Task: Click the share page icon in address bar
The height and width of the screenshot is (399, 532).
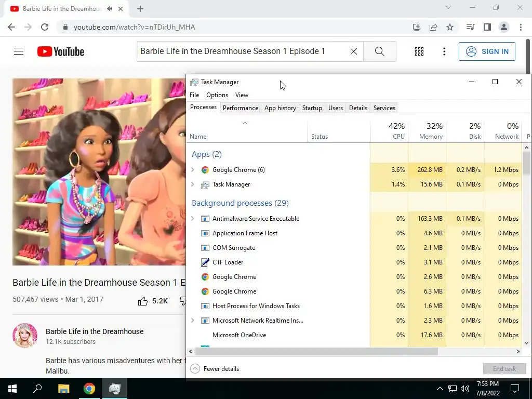Action: click(433, 27)
